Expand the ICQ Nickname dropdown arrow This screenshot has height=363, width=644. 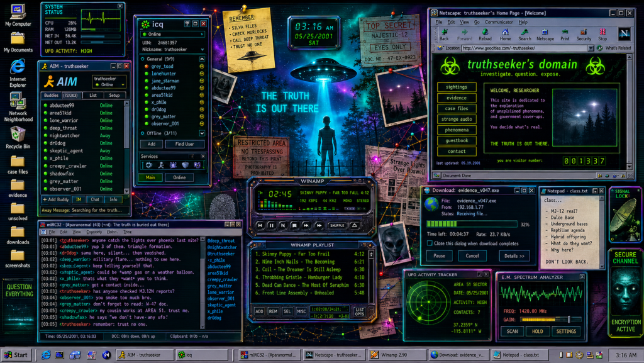coord(202,49)
